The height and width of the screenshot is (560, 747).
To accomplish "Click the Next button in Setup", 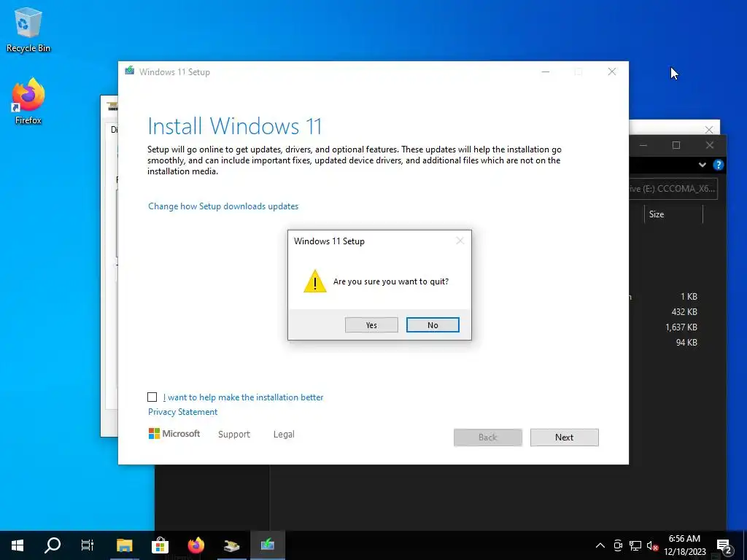I will [564, 437].
